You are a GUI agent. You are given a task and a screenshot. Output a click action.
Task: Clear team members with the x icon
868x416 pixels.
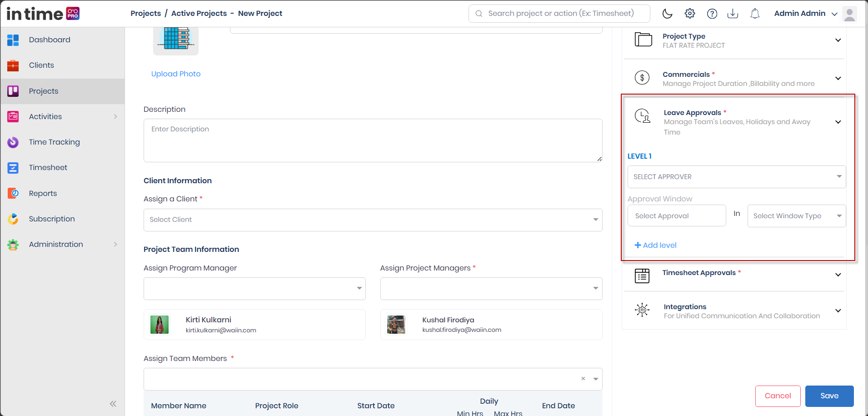[x=583, y=379]
